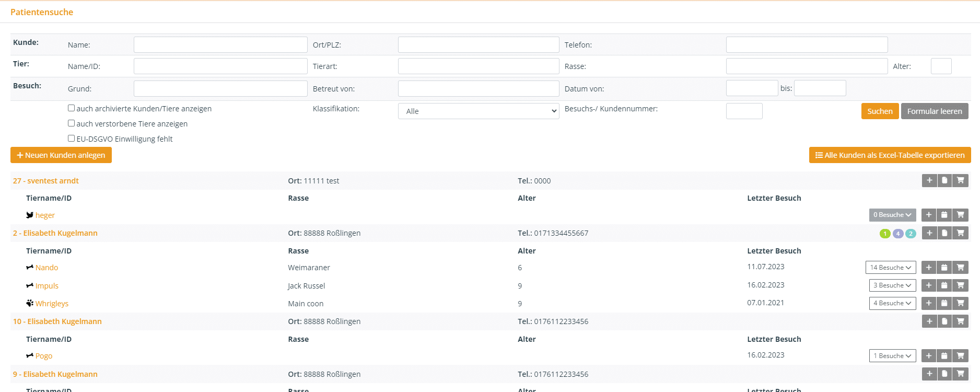Export all customers as Excel table

(x=890, y=155)
